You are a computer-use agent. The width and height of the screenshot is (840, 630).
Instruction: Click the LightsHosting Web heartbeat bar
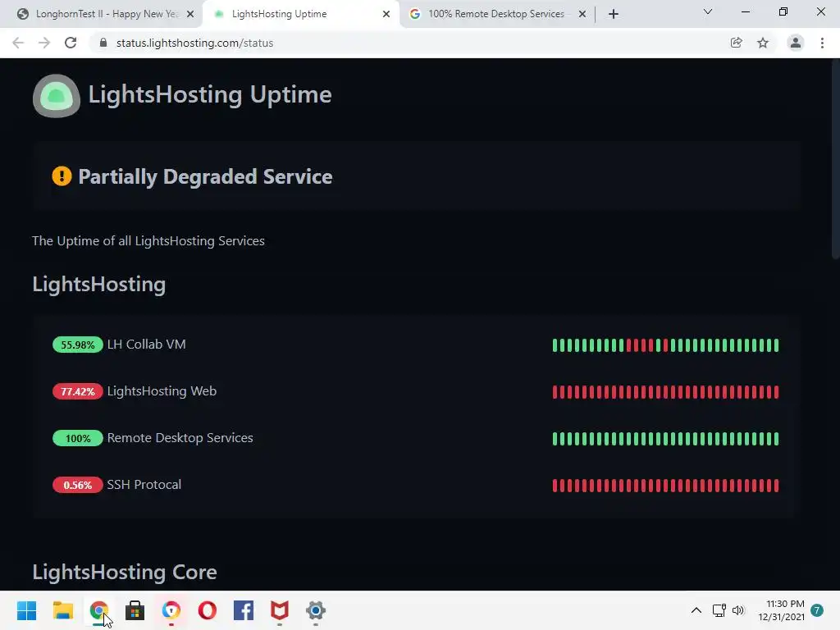pos(665,391)
